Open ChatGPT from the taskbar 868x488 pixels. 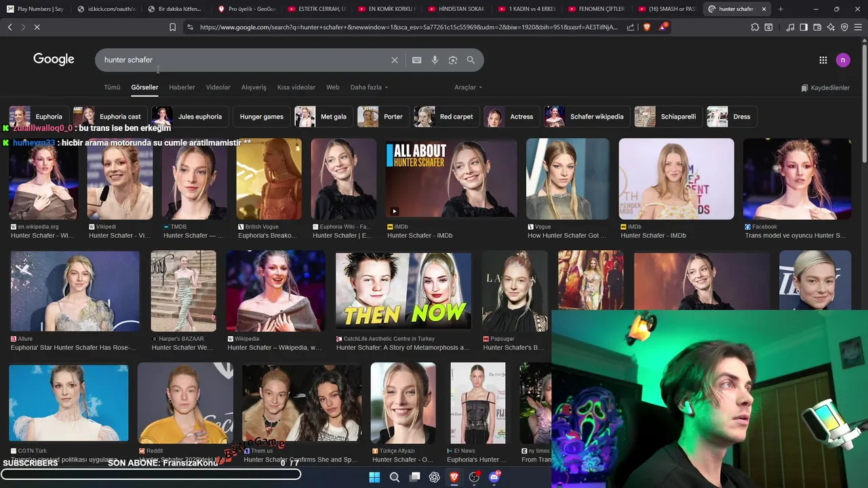coord(435,477)
